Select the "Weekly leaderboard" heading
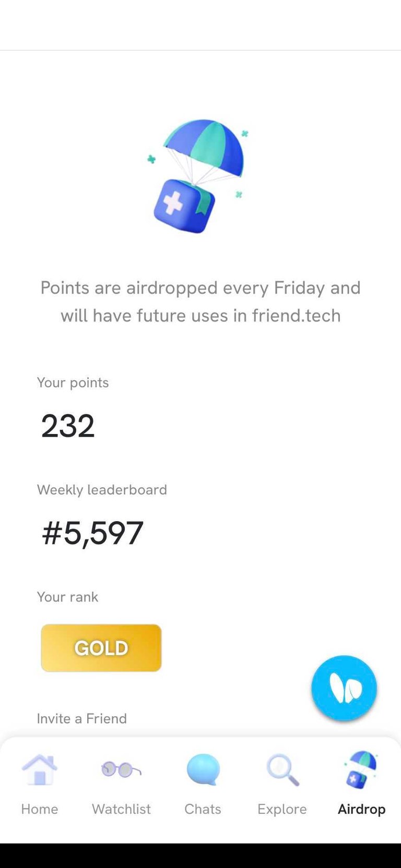Screen dimensions: 401x868 102,490
